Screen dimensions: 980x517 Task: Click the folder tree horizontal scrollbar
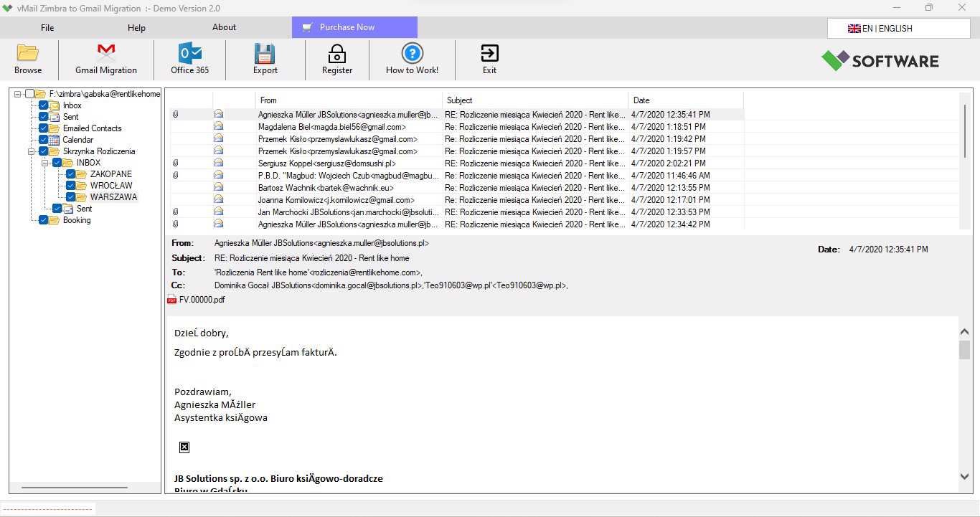point(75,488)
